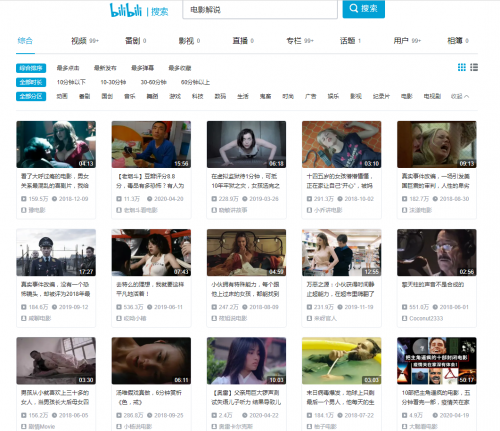Click play-count icon beside 551.0万
Image resolution: width=500 pixels, height=431 pixels.
click(404, 307)
